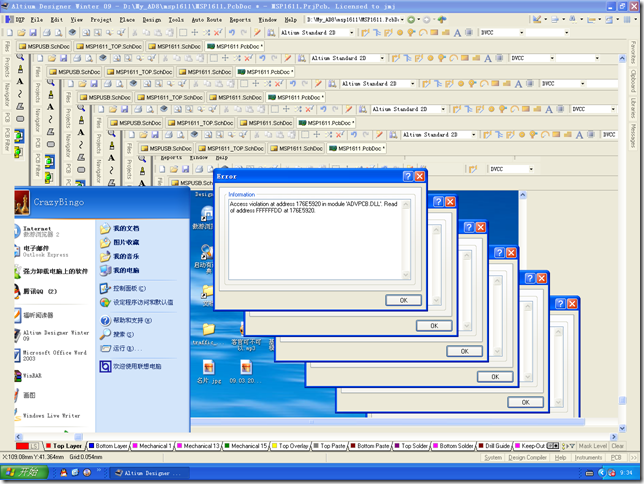
Task: Select Mechanical 13 layer tab
Action: coord(198,446)
